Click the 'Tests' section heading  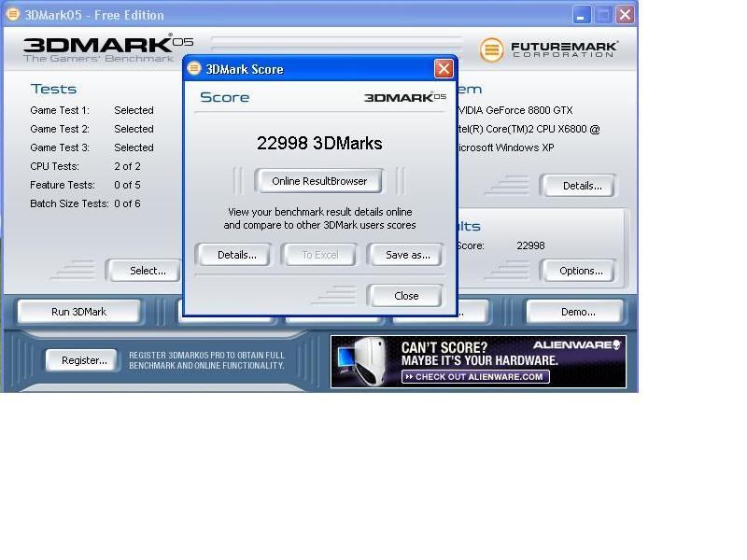click(x=53, y=89)
